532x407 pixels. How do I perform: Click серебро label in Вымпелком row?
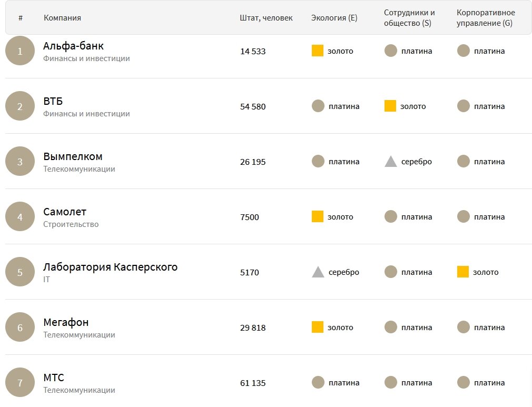tap(417, 162)
